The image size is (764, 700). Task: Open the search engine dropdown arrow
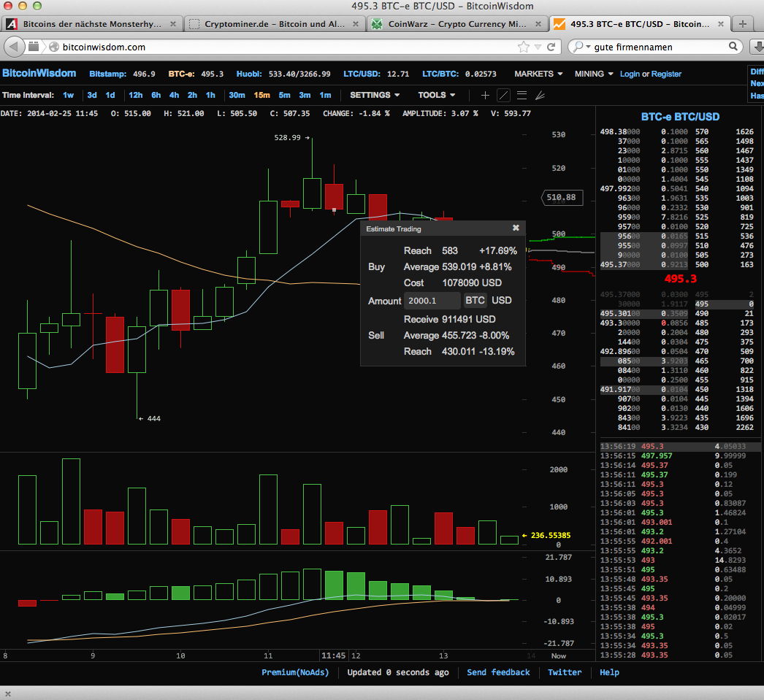click(x=588, y=47)
